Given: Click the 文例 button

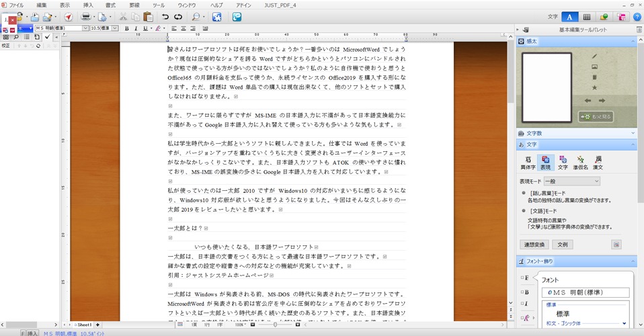Looking at the screenshot, I should (x=562, y=245).
